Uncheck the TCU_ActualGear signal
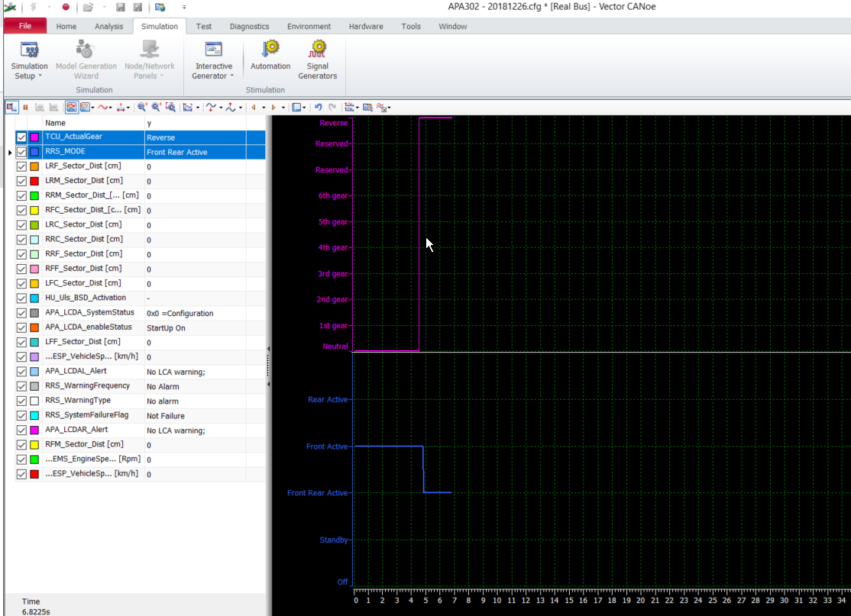Screen dimensions: 851x616 point(21,137)
